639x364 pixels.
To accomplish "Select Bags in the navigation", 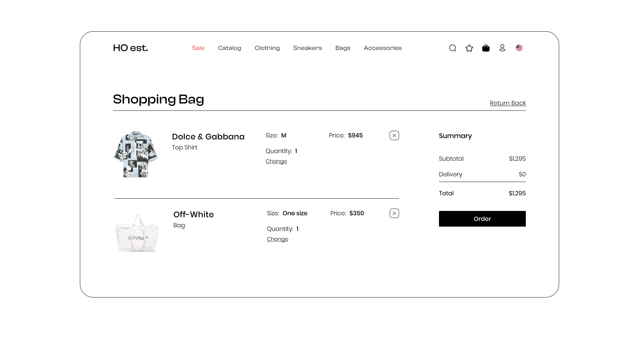I will point(343,48).
